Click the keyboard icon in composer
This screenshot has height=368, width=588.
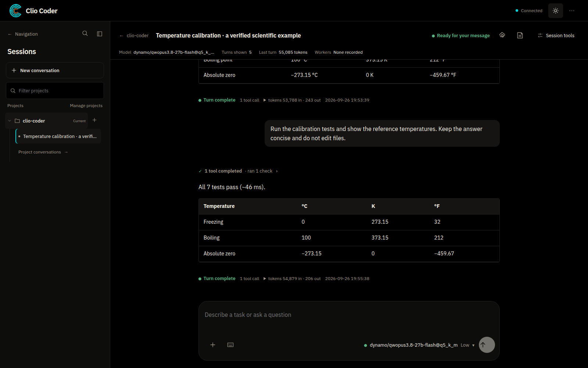tap(230, 345)
